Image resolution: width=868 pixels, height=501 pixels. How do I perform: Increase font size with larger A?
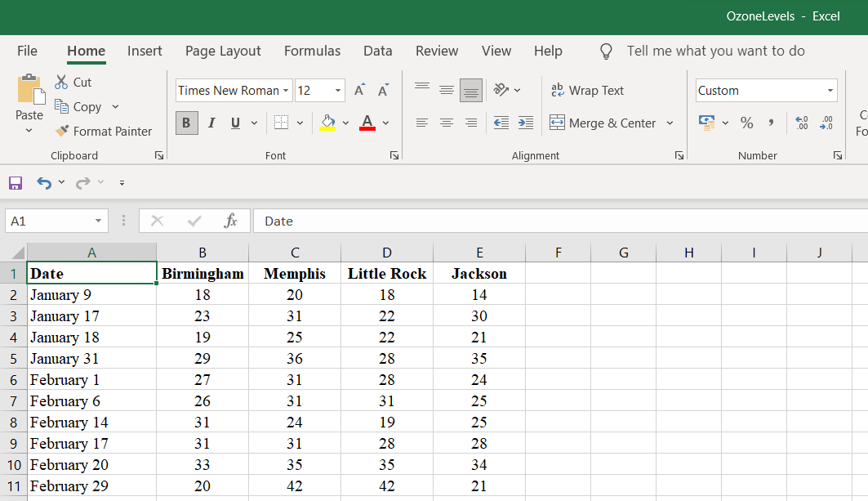pyautogui.click(x=360, y=91)
